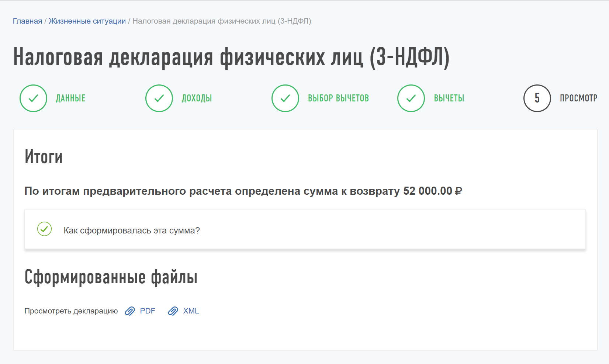This screenshot has height=364, width=609.
Task: Download the declaration XML link
Action: (x=191, y=311)
